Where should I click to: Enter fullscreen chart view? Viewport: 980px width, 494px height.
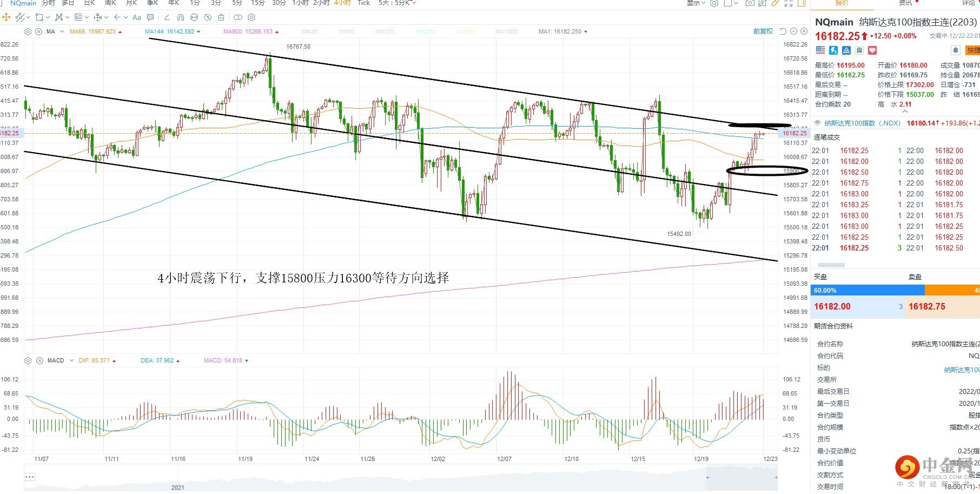pos(789,3)
